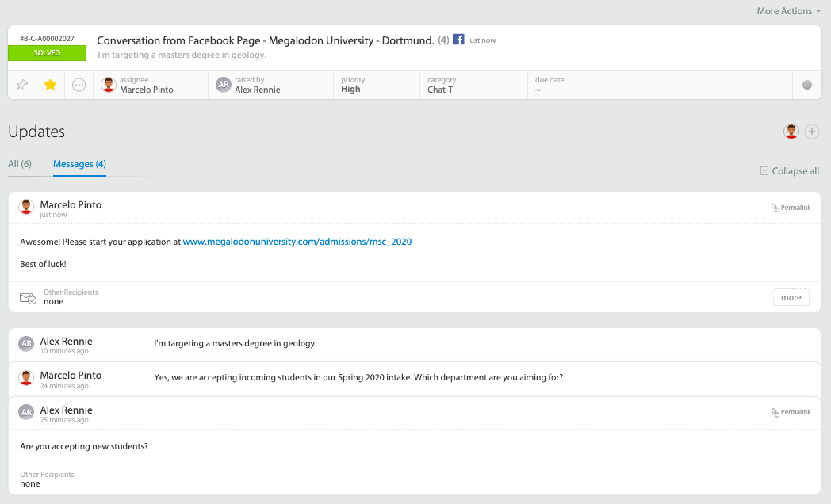Open the priority High field
The image size is (831, 504).
click(x=377, y=85)
